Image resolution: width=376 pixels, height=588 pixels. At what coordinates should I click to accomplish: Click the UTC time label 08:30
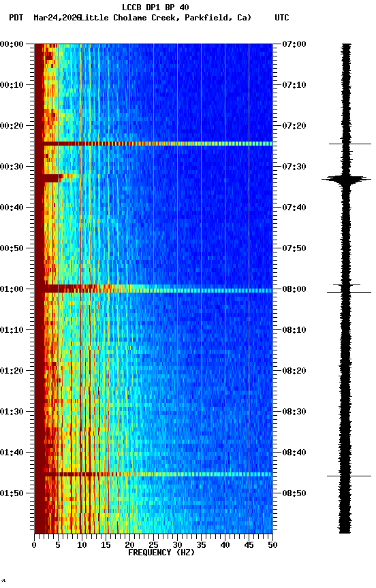(x=294, y=412)
